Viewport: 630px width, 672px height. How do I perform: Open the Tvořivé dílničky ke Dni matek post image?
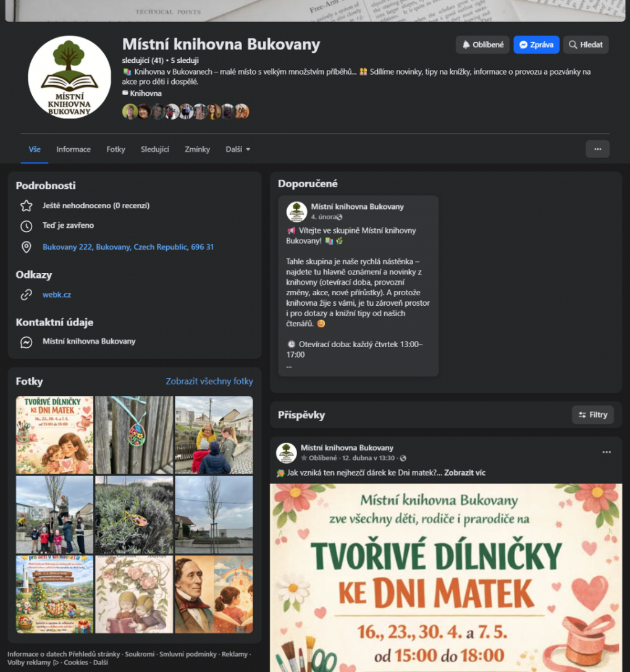pyautogui.click(x=446, y=577)
